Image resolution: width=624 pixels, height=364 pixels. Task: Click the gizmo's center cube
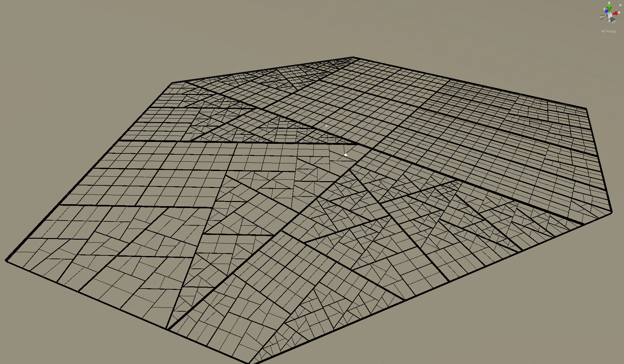pyautogui.click(x=609, y=15)
